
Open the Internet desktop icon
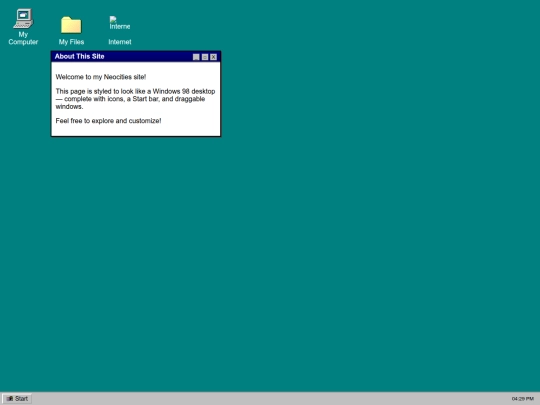120,31
